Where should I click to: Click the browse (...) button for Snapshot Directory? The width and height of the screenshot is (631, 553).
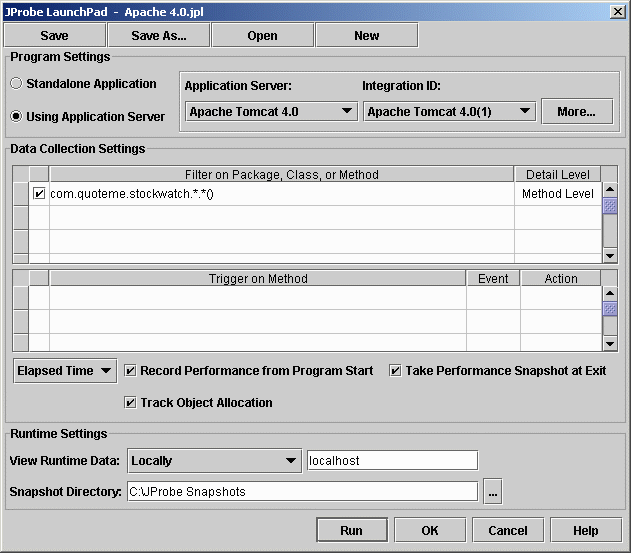click(x=492, y=491)
